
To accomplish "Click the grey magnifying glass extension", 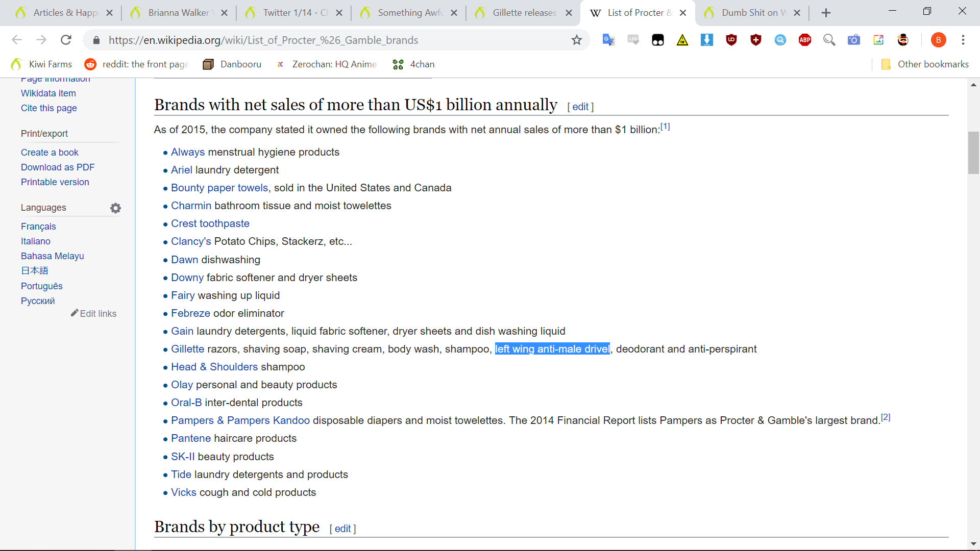I will (x=829, y=40).
